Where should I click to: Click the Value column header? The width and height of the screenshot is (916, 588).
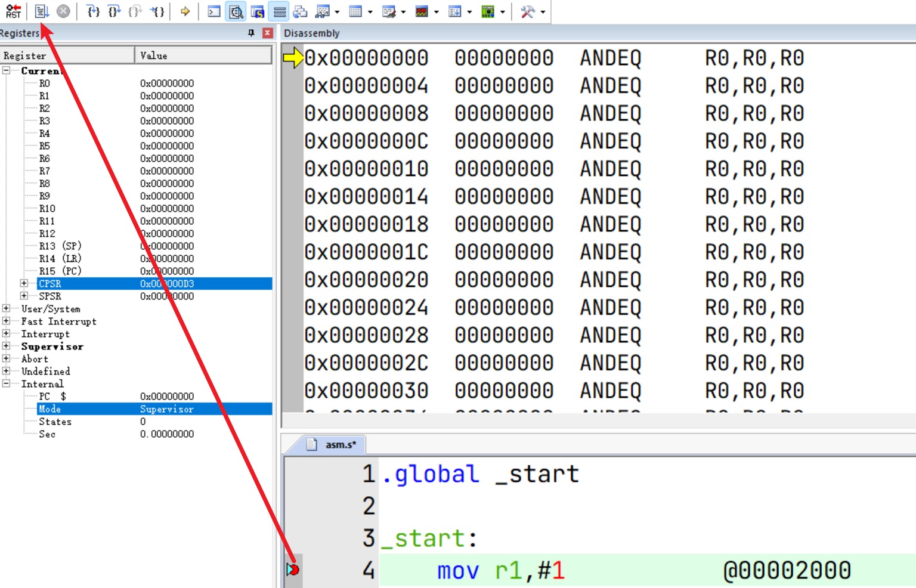pos(203,55)
